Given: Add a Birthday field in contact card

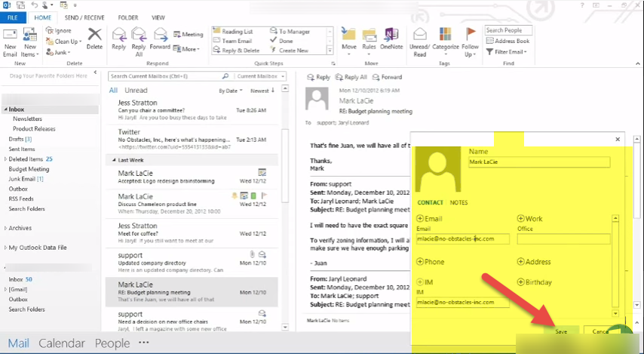Looking at the screenshot, I should tap(535, 282).
